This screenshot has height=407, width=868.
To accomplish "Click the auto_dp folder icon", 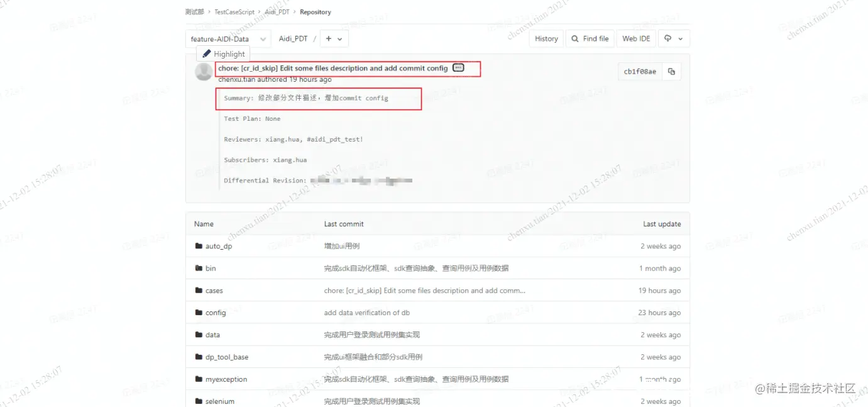I will tap(199, 246).
